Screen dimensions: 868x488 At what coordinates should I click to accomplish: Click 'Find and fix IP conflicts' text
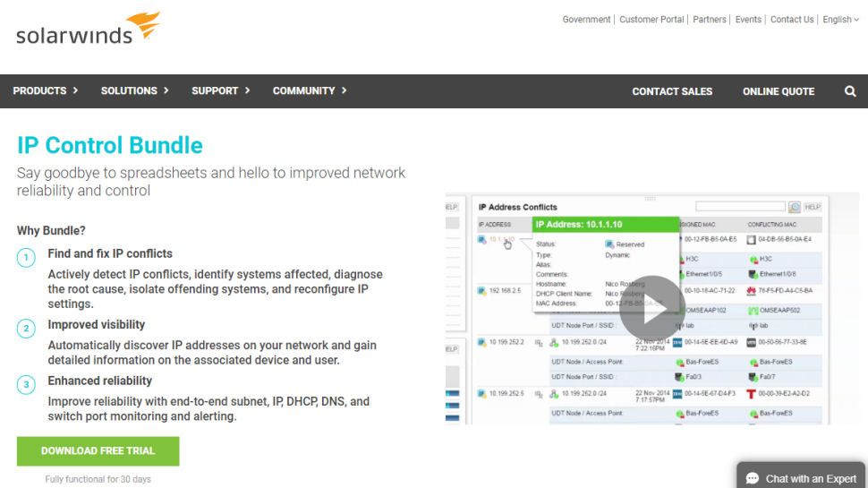(x=110, y=253)
